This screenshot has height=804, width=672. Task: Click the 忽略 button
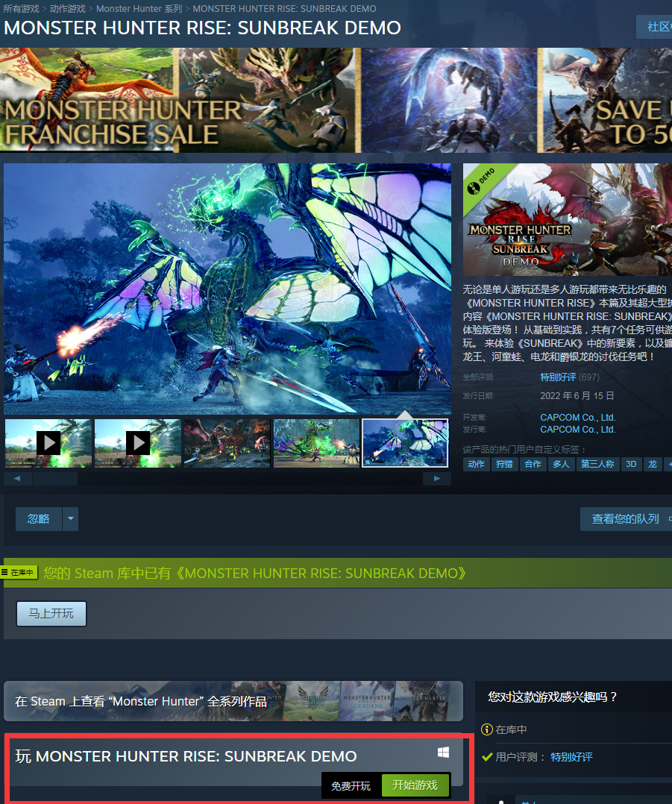[39, 519]
